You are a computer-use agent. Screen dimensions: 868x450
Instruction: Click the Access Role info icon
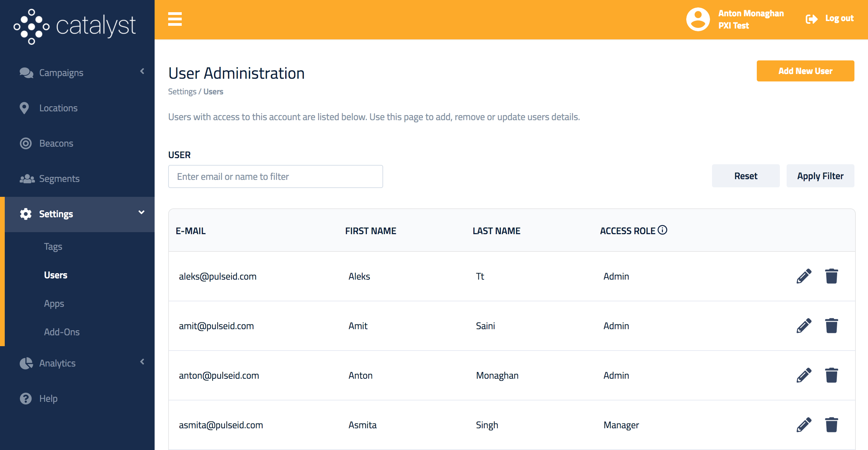pos(663,230)
